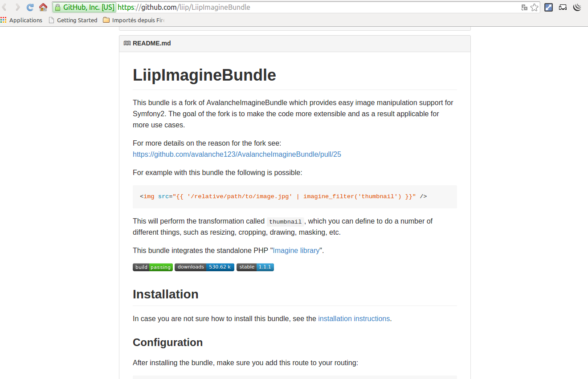
Task: Click the browser forward arrow
Action: click(17, 7)
